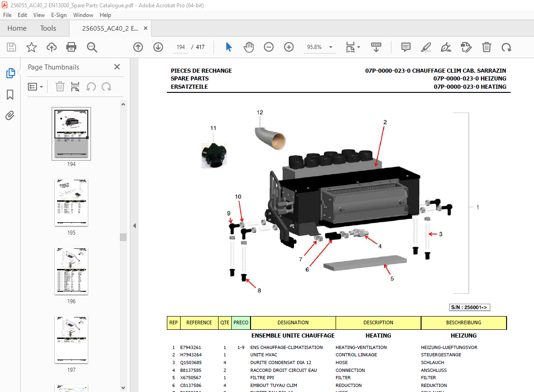The width and height of the screenshot is (534, 392).
Task: Activate the Selection arrow tool
Action: click(x=229, y=47)
